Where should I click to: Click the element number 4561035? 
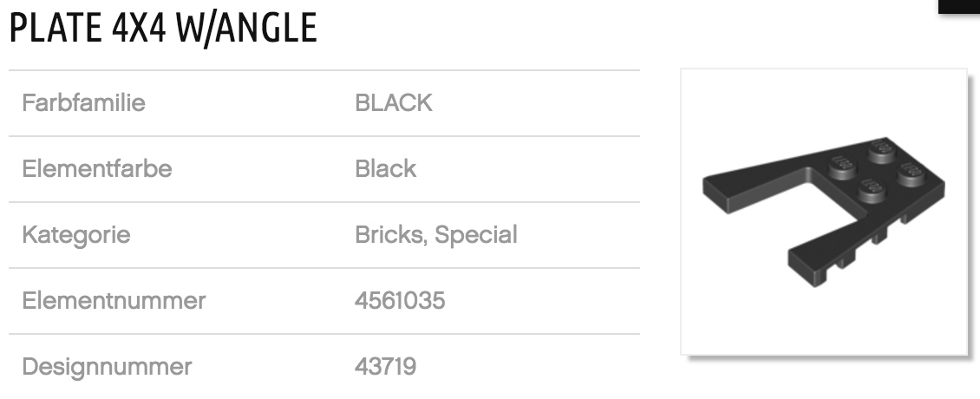400,300
